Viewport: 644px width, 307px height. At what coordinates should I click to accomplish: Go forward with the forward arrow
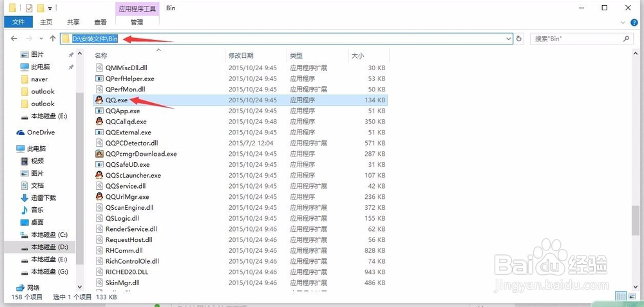pos(29,39)
